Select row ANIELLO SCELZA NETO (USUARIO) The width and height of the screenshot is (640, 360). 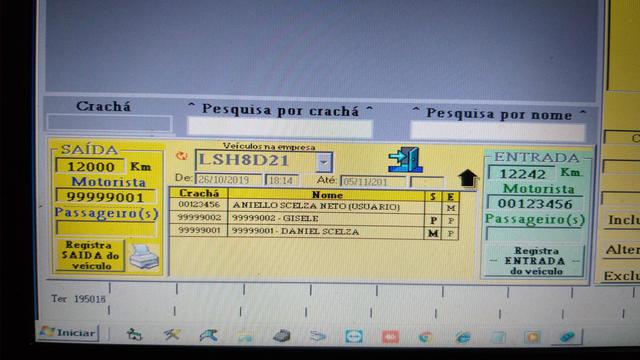coord(315,206)
